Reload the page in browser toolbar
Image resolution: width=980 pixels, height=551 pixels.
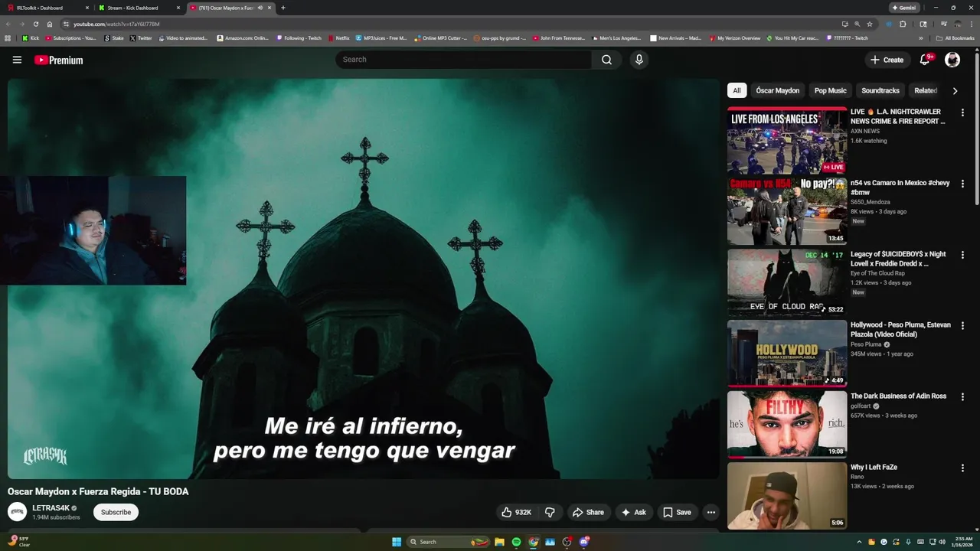coord(35,24)
